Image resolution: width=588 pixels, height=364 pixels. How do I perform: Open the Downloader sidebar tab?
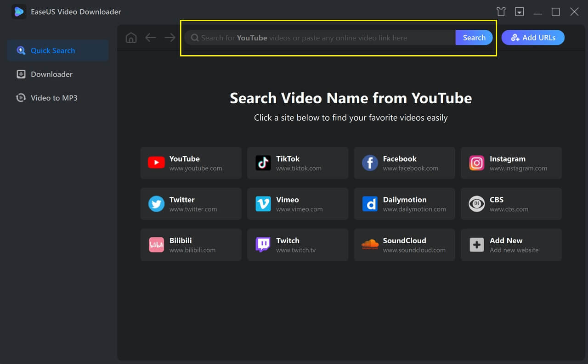[x=58, y=74]
